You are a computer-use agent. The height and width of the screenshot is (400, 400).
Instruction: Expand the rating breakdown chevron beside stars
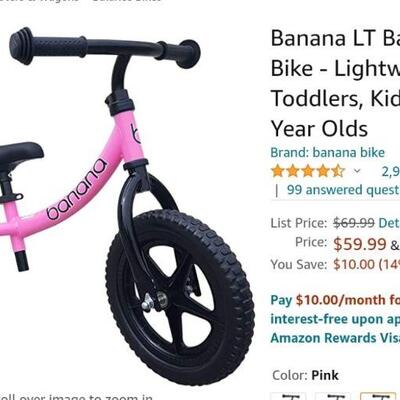tap(357, 171)
